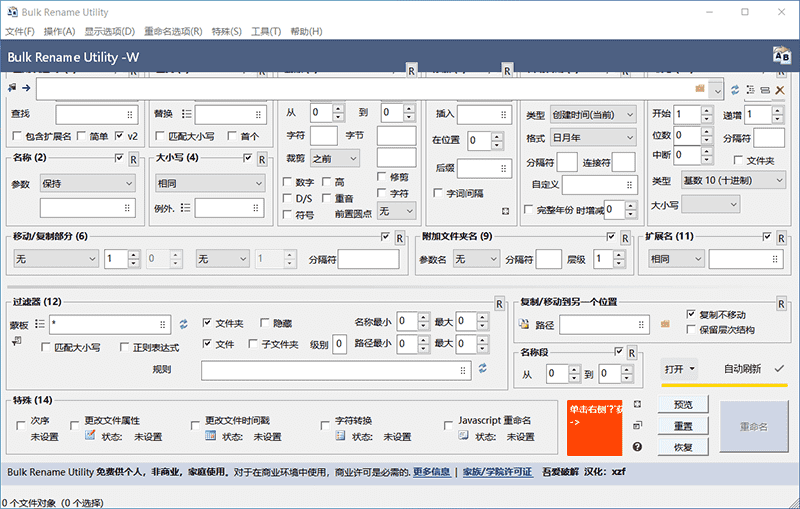Click the blue refresh icon right of path bar
Image resolution: width=800 pixels, height=509 pixels.
(x=735, y=90)
